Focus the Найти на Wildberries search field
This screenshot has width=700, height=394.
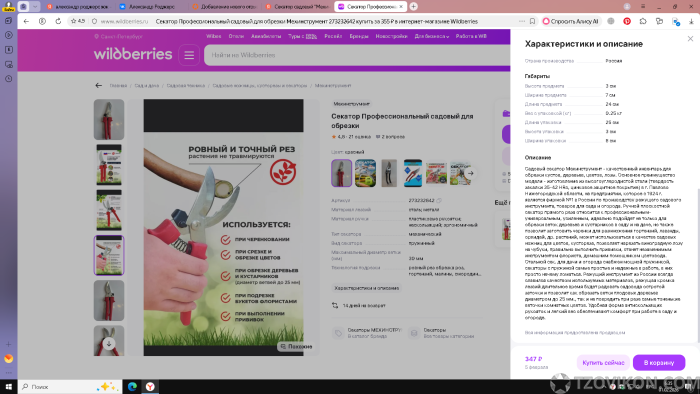(357, 55)
